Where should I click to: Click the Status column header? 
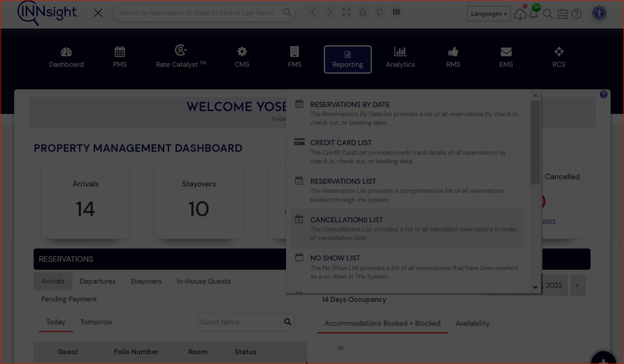click(245, 352)
